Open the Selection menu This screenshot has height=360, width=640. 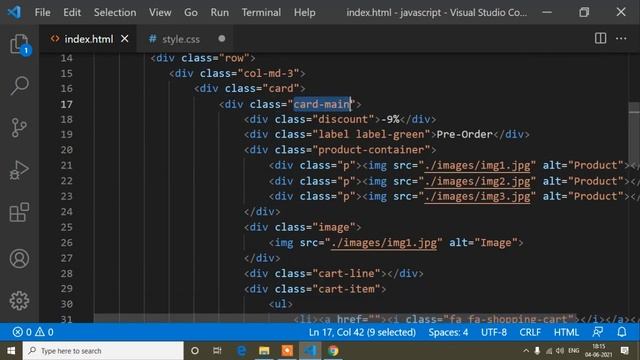(115, 12)
